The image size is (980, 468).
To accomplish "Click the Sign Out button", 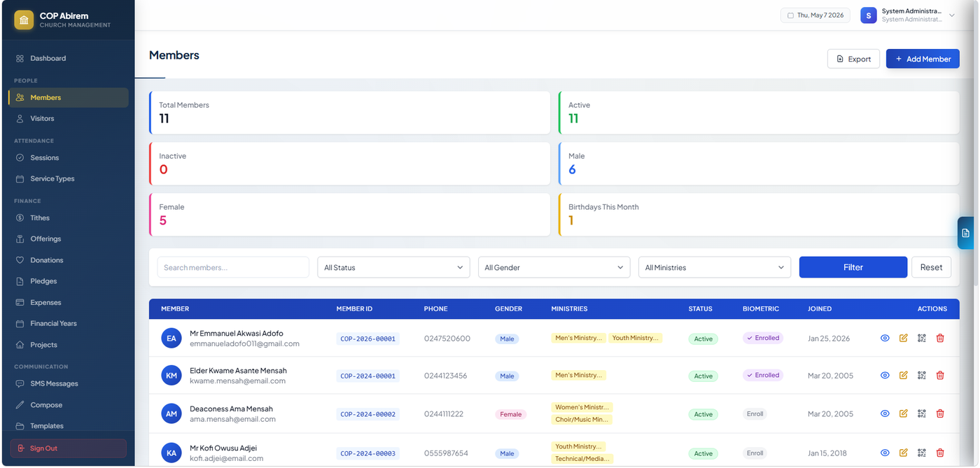I will click(68, 448).
